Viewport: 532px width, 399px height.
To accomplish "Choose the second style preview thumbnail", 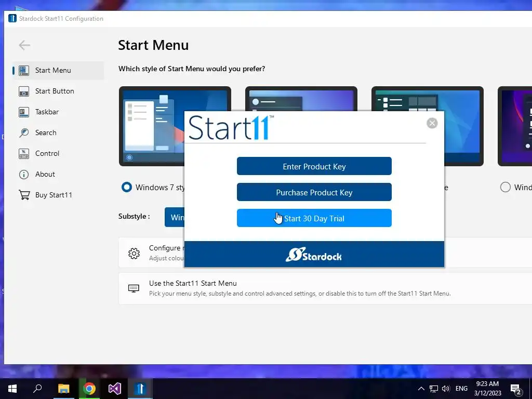I will [301, 98].
